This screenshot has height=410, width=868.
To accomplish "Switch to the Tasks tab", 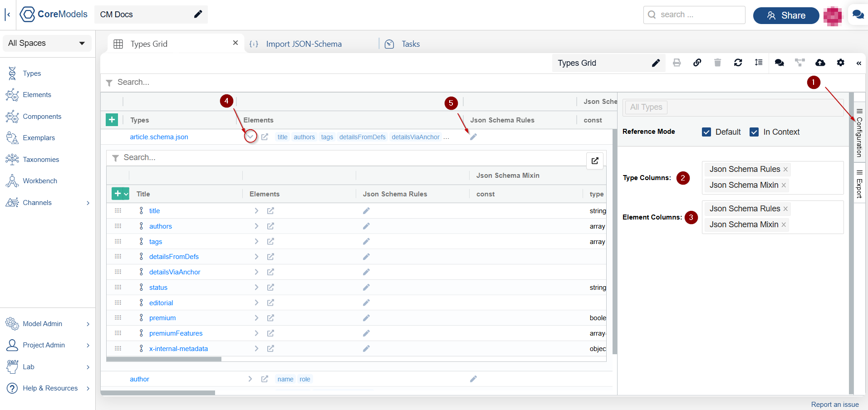I will [410, 44].
